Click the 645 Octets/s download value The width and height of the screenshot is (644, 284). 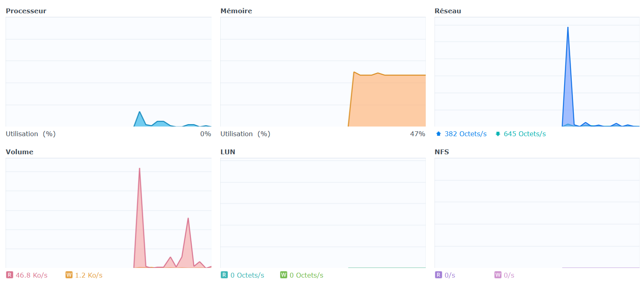(x=525, y=134)
